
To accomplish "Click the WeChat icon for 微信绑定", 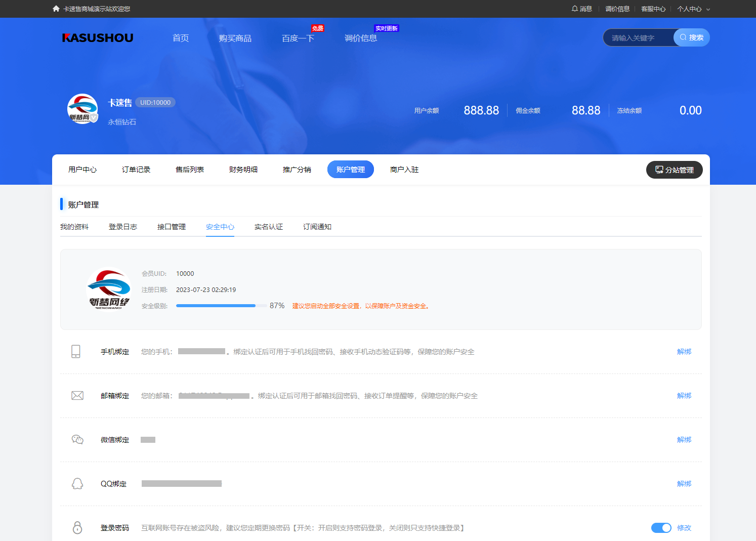I will click(x=77, y=440).
